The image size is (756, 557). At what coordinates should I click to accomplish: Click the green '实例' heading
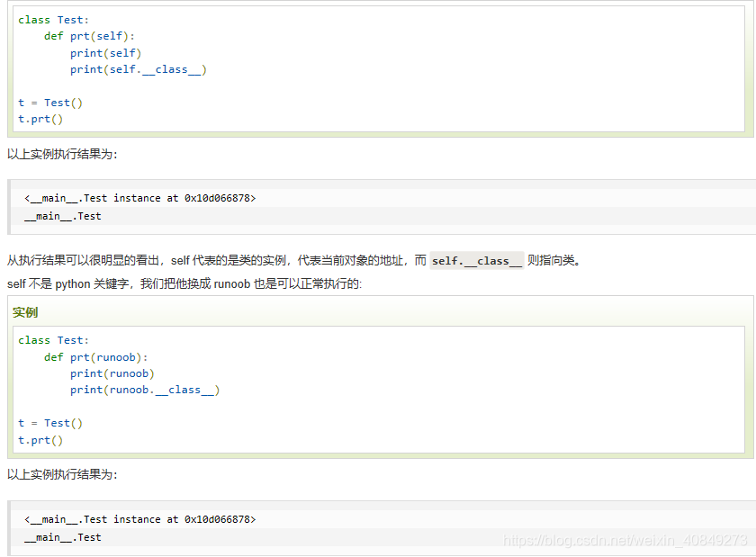click(25, 312)
